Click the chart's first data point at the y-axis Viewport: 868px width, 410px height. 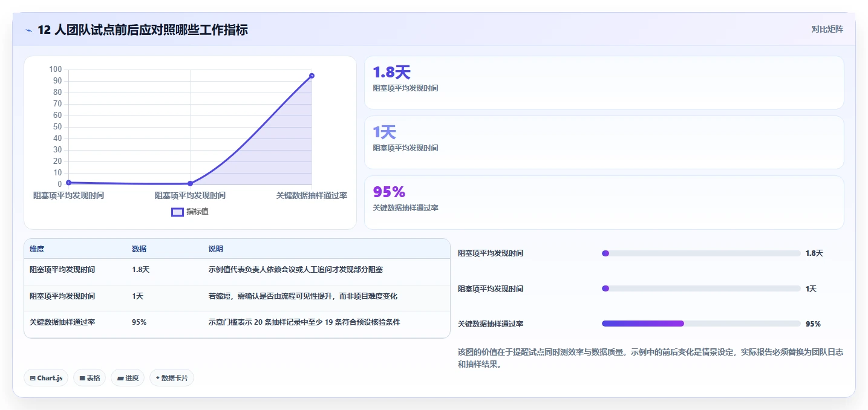[x=68, y=182]
